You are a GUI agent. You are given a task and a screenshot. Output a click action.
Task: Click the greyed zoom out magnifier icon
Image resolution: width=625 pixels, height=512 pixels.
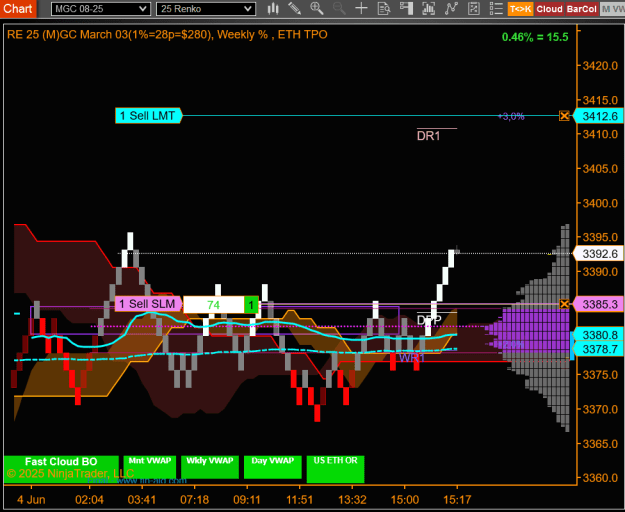click(339, 8)
